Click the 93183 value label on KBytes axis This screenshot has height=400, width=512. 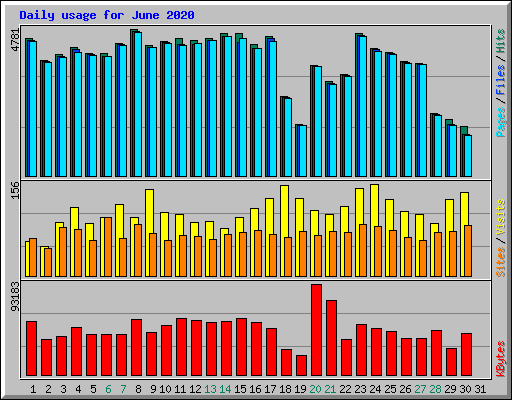click(16, 297)
